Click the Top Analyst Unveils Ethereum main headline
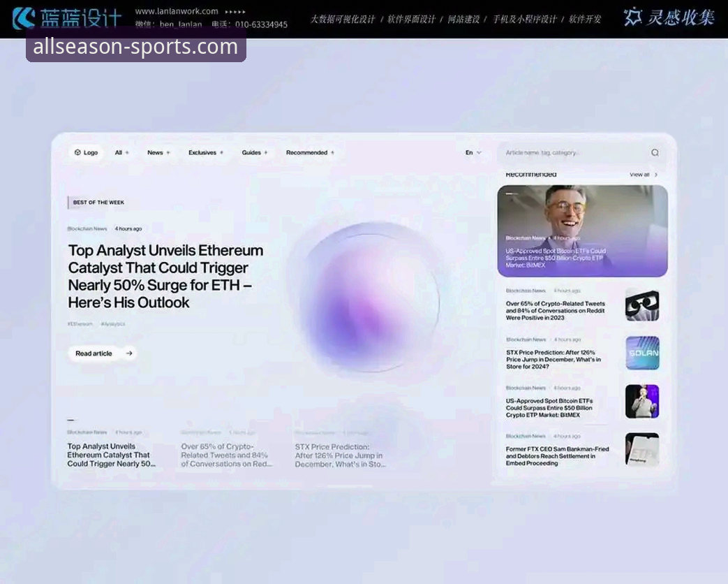This screenshot has height=584, width=728. (165, 276)
